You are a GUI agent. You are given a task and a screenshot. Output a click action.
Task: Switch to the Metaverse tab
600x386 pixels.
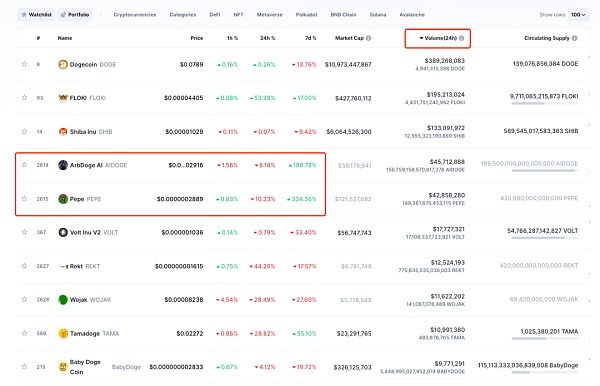tap(269, 15)
